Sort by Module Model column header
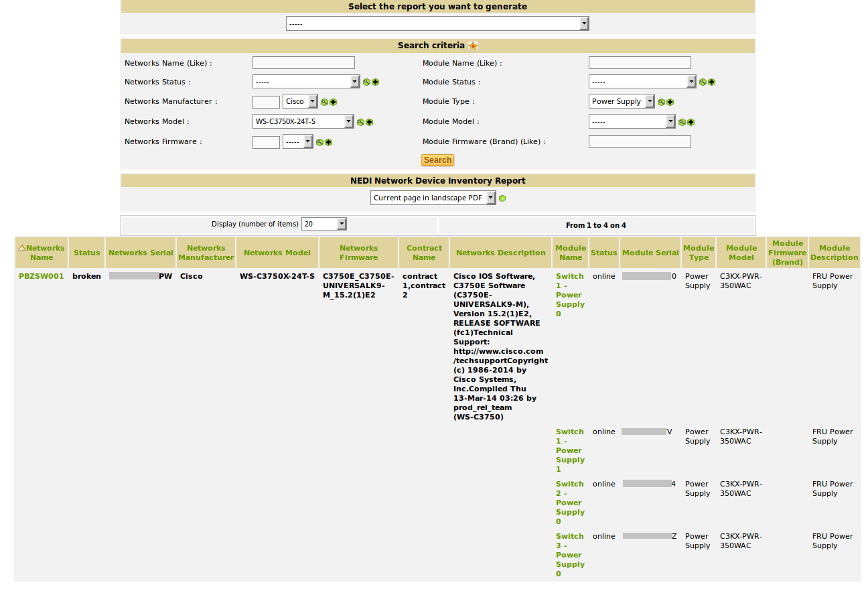This screenshot has width=868, height=589. coord(741,253)
